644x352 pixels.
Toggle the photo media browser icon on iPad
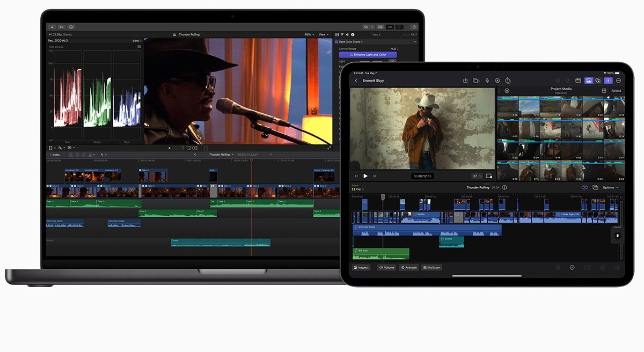coord(589,80)
